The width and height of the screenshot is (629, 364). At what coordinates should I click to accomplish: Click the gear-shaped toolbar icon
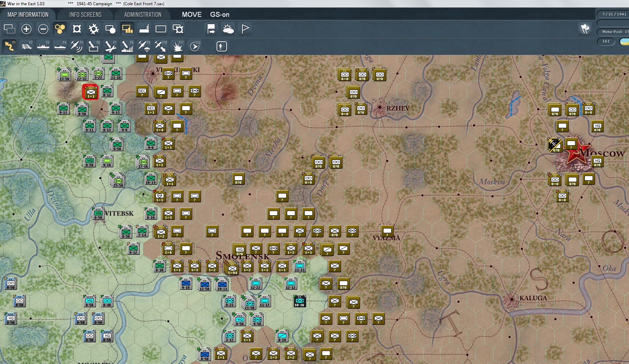94,29
